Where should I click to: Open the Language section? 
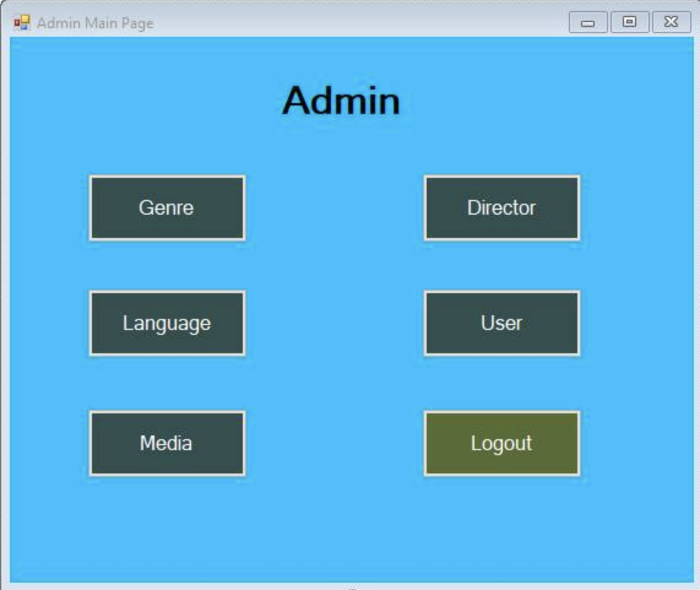[x=167, y=323]
